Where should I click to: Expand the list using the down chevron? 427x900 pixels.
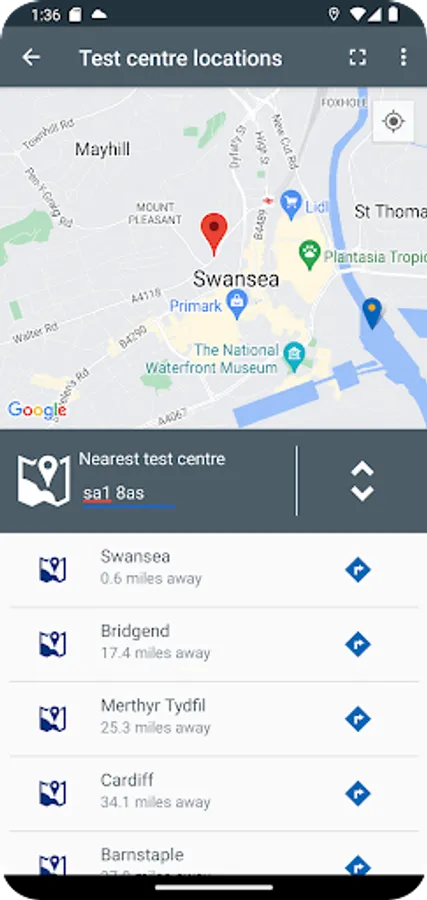tap(362, 493)
